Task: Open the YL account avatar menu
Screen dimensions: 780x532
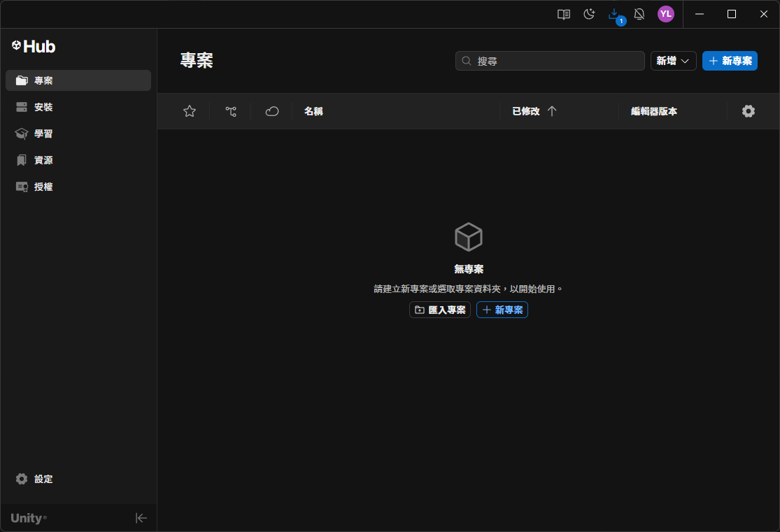Action: [x=665, y=13]
